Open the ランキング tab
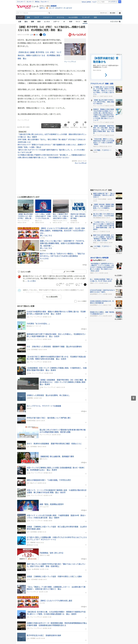Screen dimensions: 138x644 86,17
